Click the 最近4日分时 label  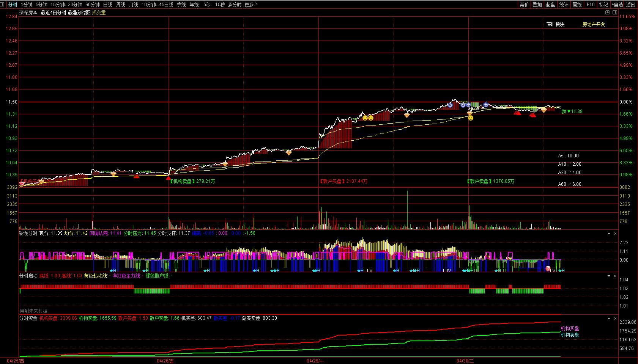pos(53,13)
